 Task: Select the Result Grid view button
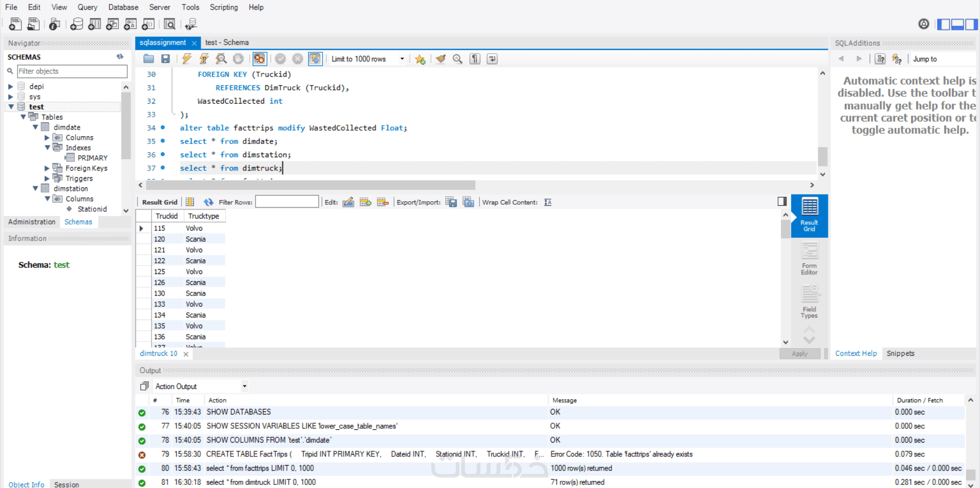pos(809,215)
